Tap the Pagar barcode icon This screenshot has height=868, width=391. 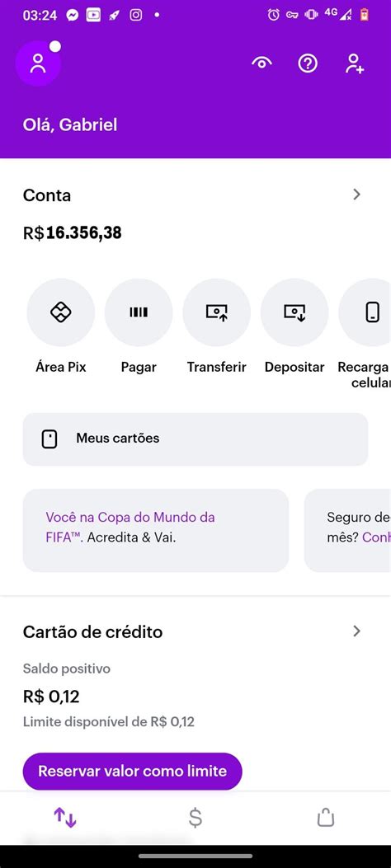139,312
